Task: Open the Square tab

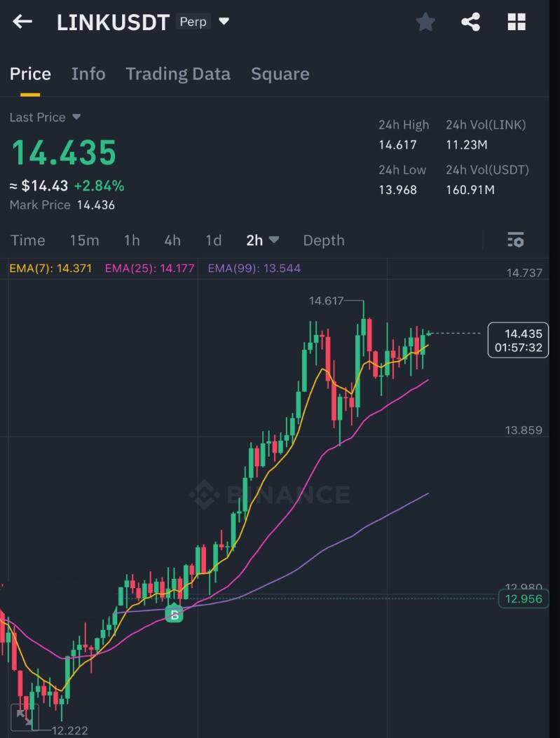Action: click(x=280, y=74)
